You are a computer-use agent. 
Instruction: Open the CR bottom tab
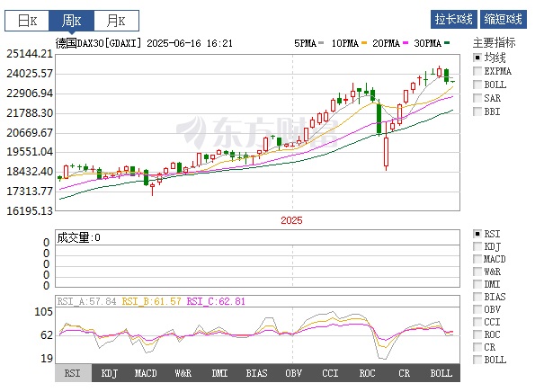click(404, 373)
